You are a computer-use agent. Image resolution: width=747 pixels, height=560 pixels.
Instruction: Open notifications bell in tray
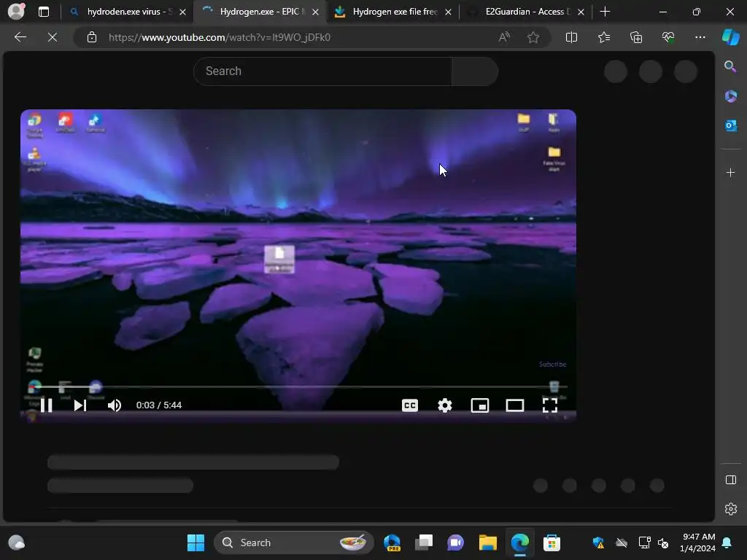point(727,542)
